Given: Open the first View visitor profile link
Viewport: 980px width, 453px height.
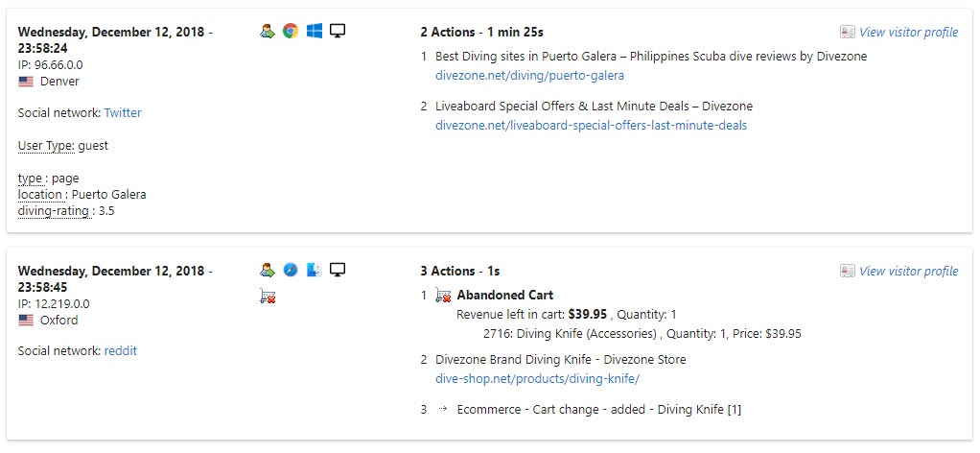Looking at the screenshot, I should pyautogui.click(x=907, y=32).
